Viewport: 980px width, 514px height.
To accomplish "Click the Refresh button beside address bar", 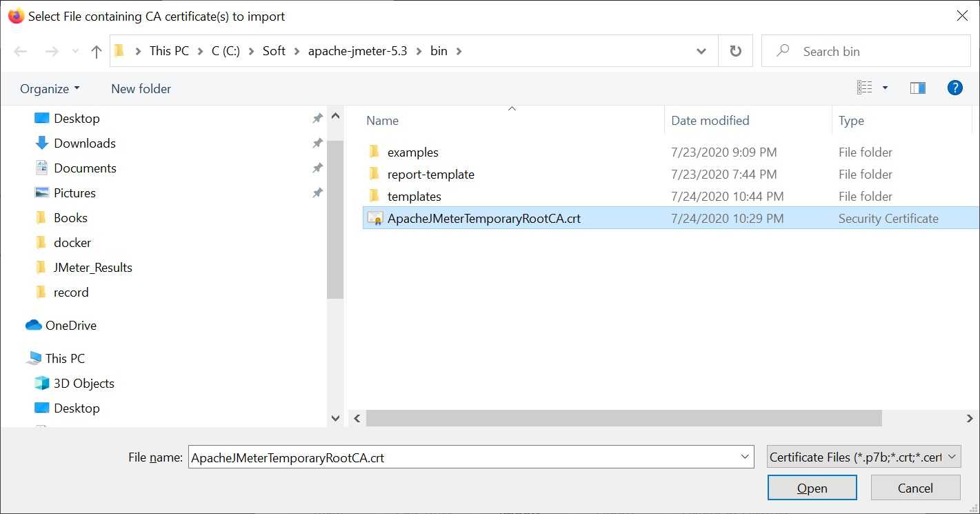I will click(735, 52).
